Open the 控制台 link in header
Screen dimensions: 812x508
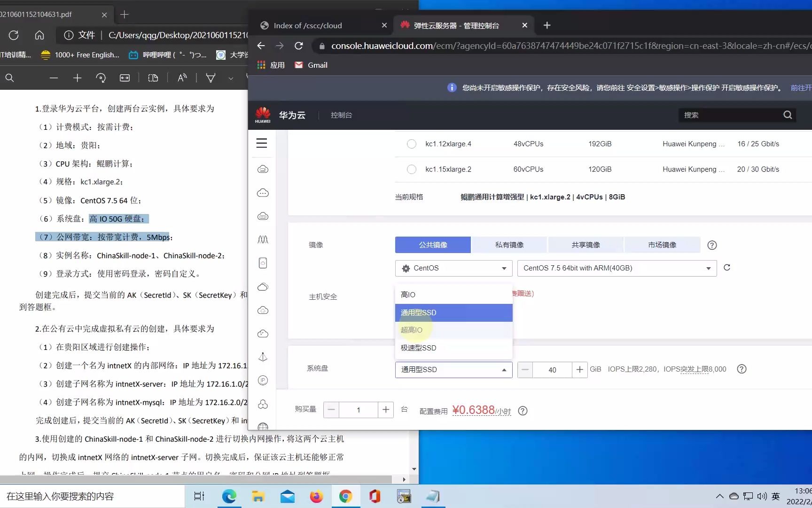pyautogui.click(x=341, y=115)
